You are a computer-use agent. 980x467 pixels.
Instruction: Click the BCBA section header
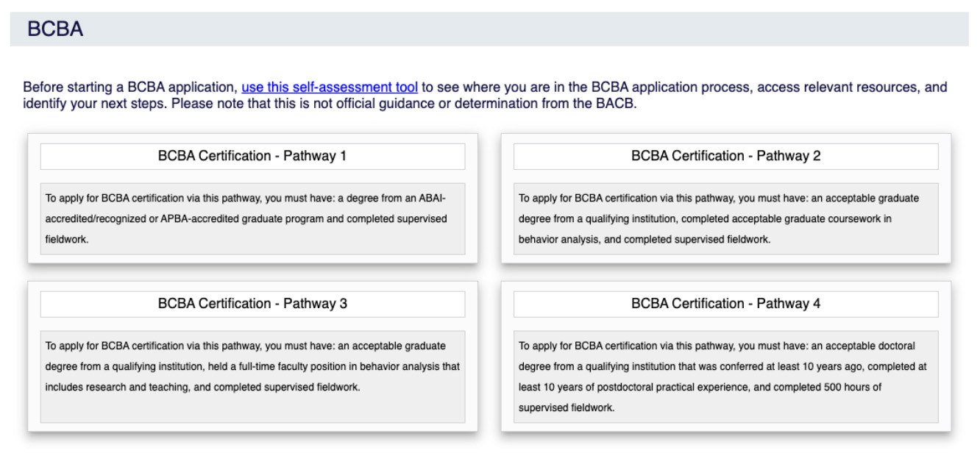tap(489, 29)
